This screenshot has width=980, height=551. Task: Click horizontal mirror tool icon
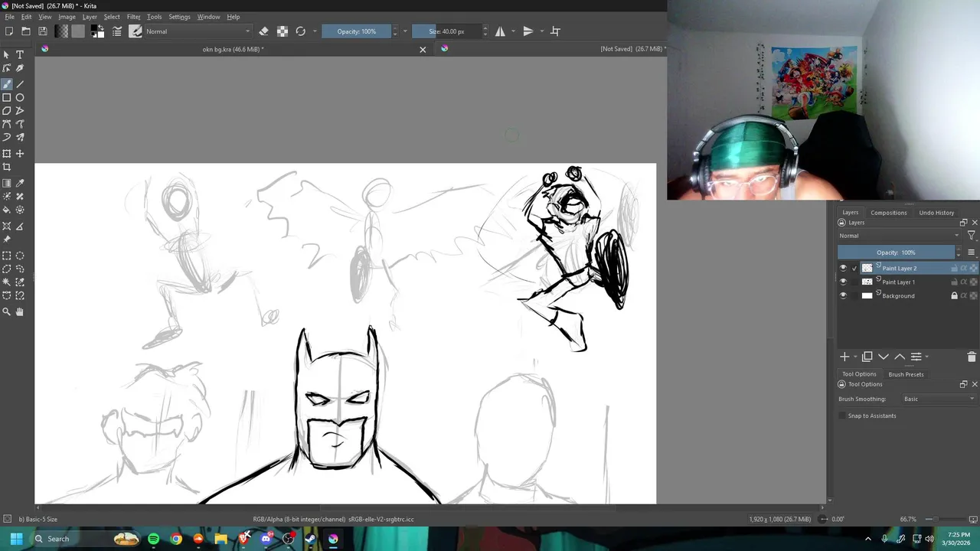pyautogui.click(x=500, y=31)
